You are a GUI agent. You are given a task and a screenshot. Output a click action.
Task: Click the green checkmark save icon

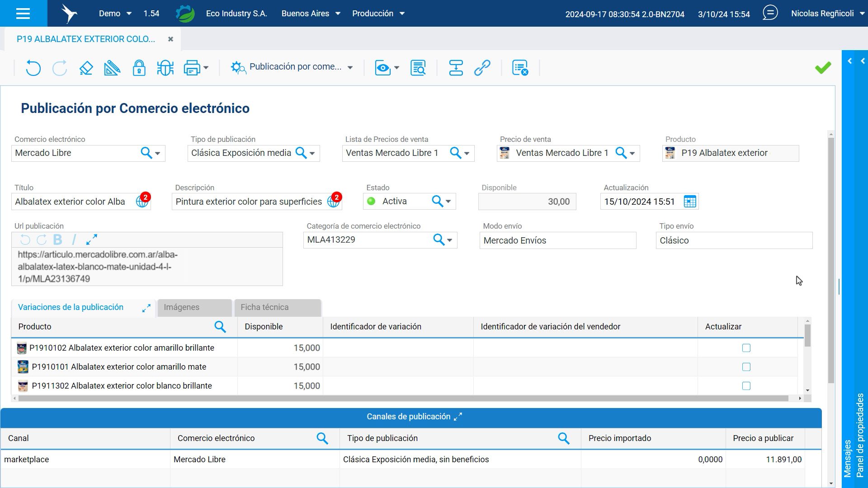[823, 68]
